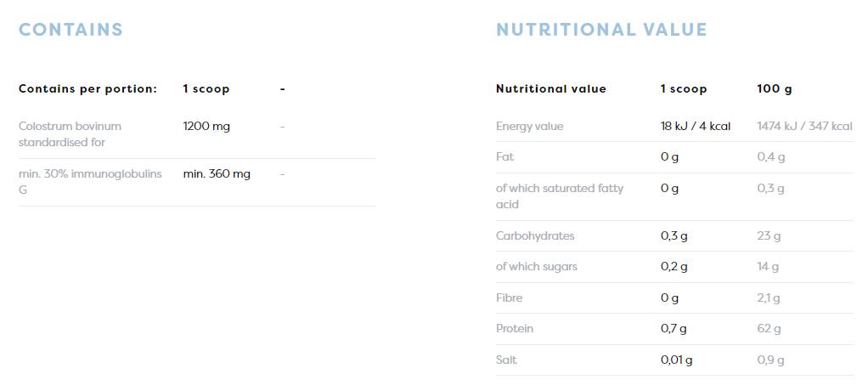Click the 'Energy value' row label
The width and height of the screenshot is (868, 391).
coord(529,126)
